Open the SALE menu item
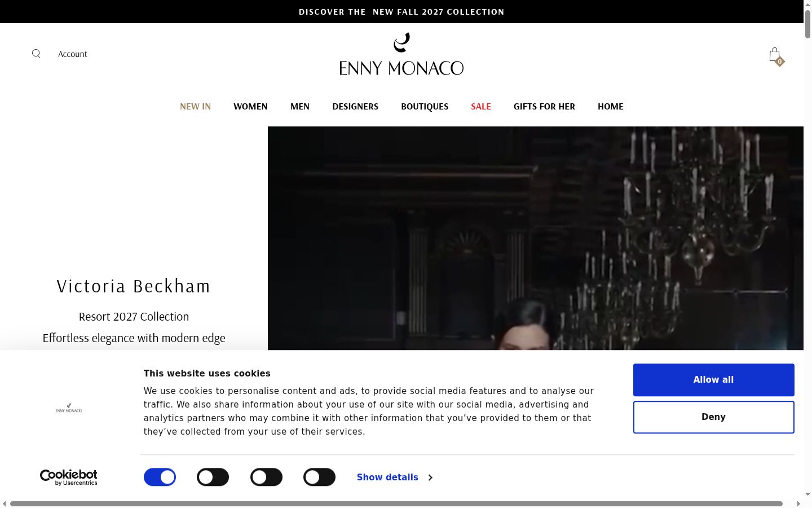Viewport: 812px width, 508px height. click(481, 106)
